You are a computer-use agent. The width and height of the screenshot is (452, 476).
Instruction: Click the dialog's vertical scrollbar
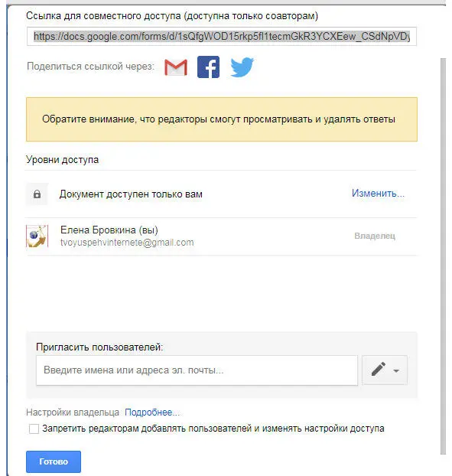pos(443,256)
